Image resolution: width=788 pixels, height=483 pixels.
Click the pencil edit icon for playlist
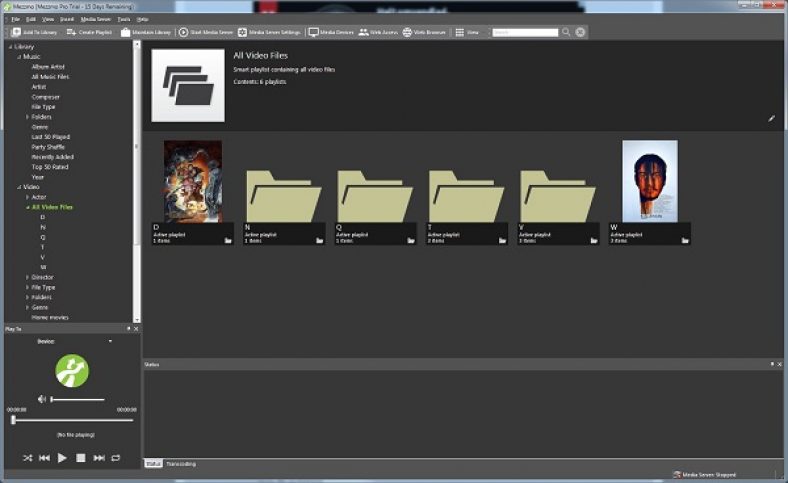(771, 119)
